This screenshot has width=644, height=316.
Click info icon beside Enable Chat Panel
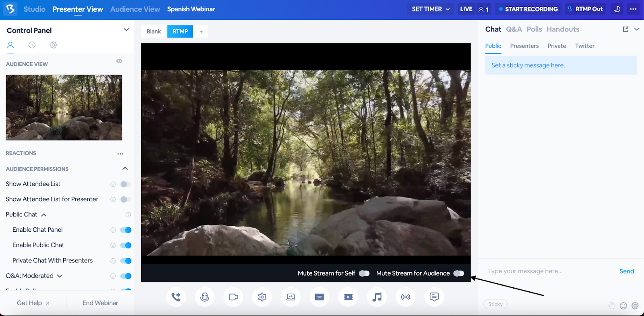(113, 230)
